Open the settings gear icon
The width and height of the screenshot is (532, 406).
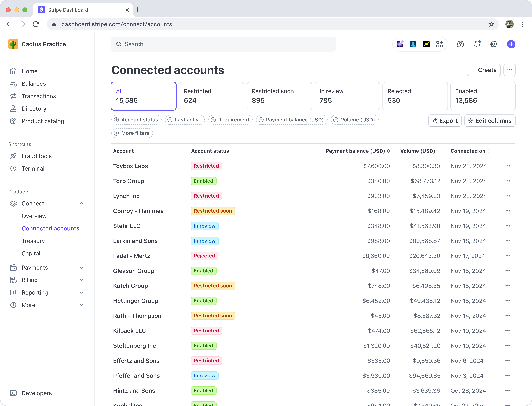(494, 44)
